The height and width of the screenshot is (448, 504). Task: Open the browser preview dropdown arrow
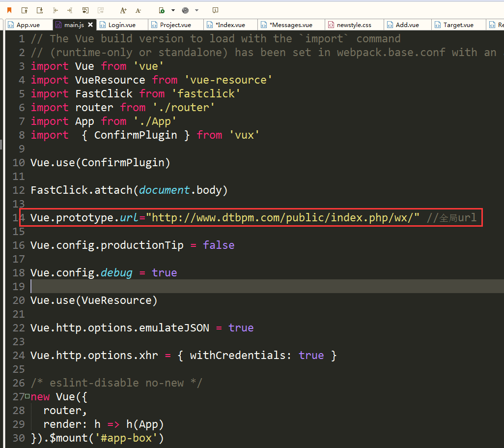(x=196, y=10)
